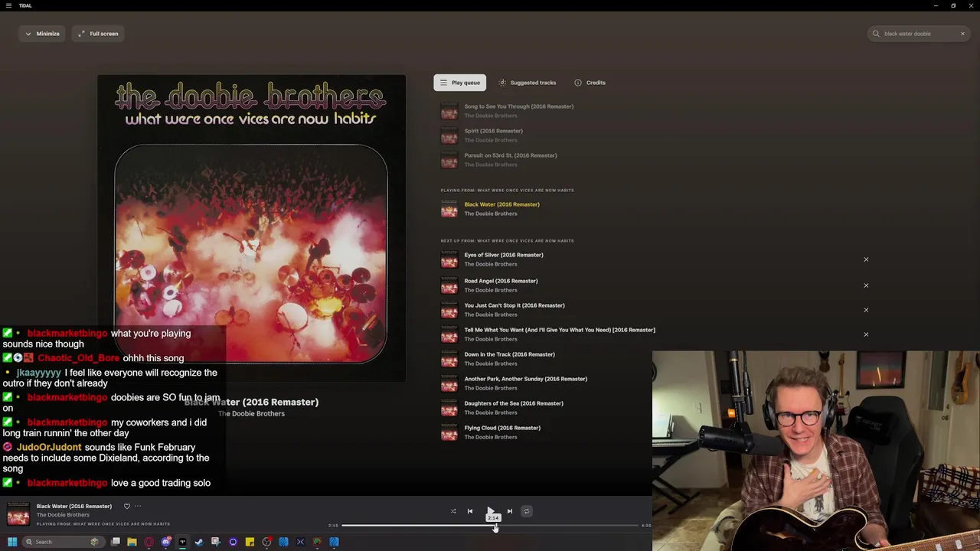Click the large album cover art
Screen dimensions: 980x551
[x=251, y=228]
